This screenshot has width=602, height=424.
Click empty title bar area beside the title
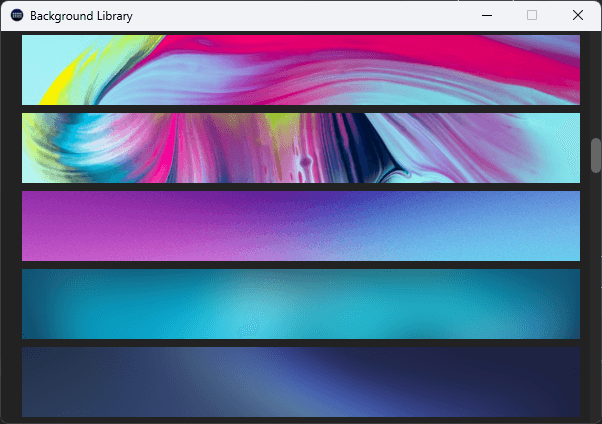click(x=300, y=16)
